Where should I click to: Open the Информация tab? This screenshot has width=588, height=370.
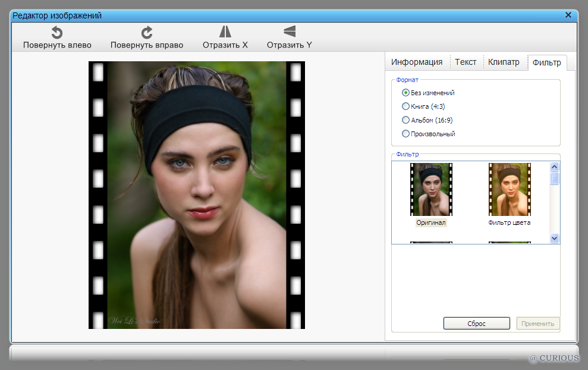(416, 62)
